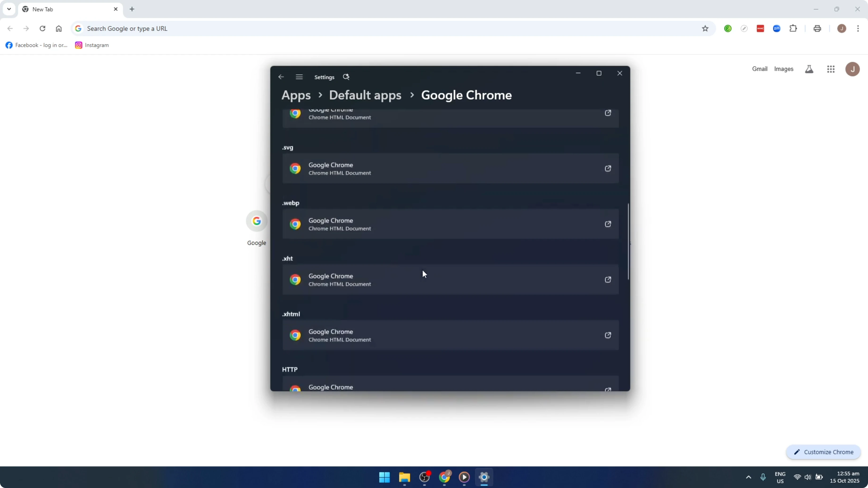Image resolution: width=868 pixels, height=488 pixels.
Task: Open Google shortcut tile
Action: pos(256,228)
